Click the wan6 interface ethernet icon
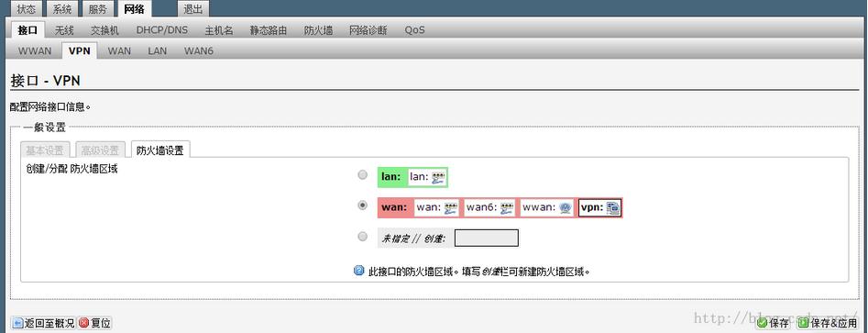868x333 pixels. pos(507,207)
